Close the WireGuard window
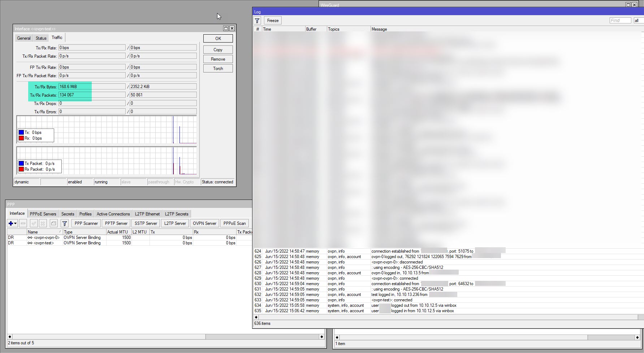Image resolution: width=644 pixels, height=353 pixels. [x=634, y=5]
